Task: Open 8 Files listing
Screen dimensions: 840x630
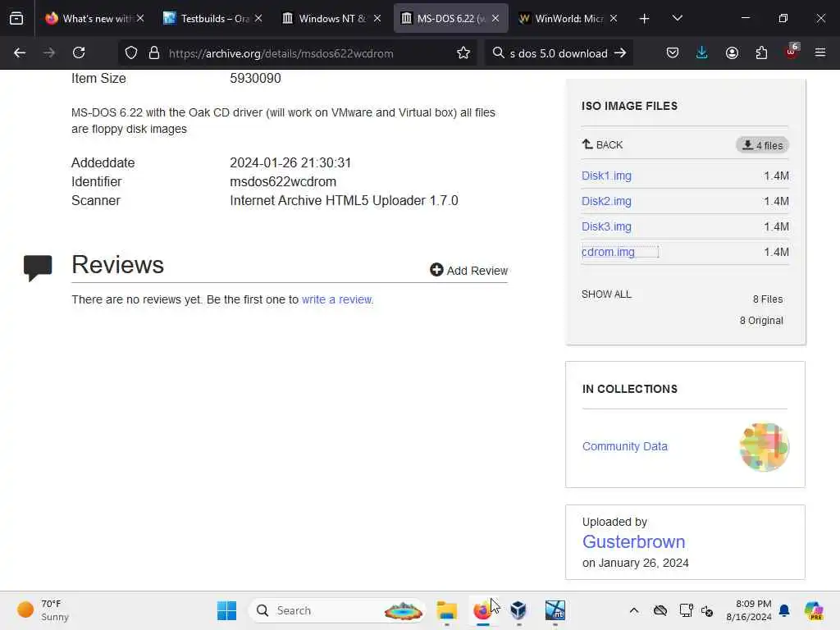Action: 768,299
